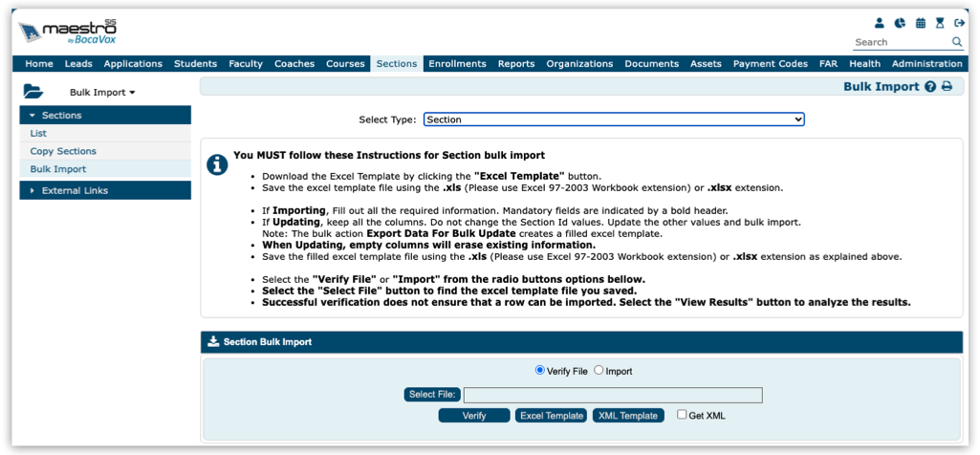Screen dimensions: 980x455
Task: Click the pie chart icon in header
Action: [x=900, y=23]
